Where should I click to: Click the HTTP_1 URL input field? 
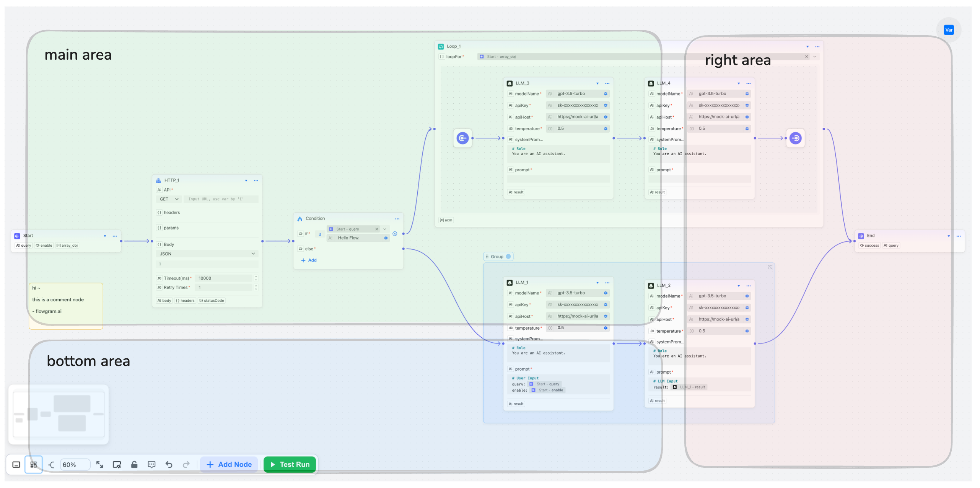pyautogui.click(x=221, y=199)
